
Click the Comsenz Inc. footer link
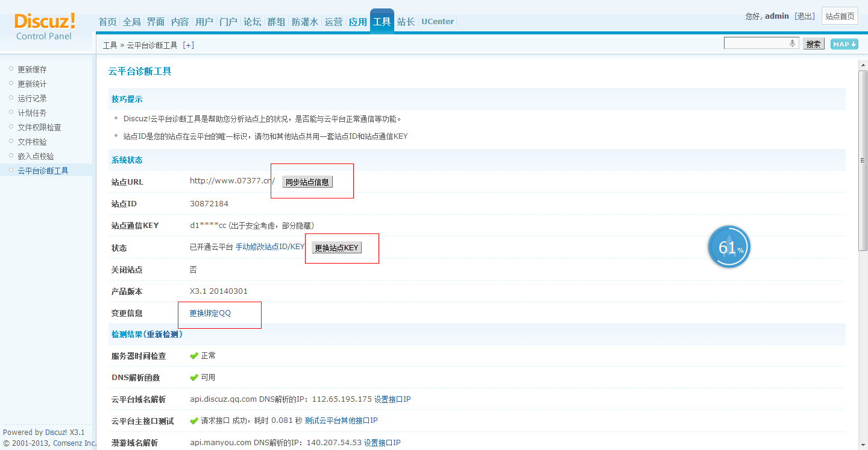click(x=74, y=443)
